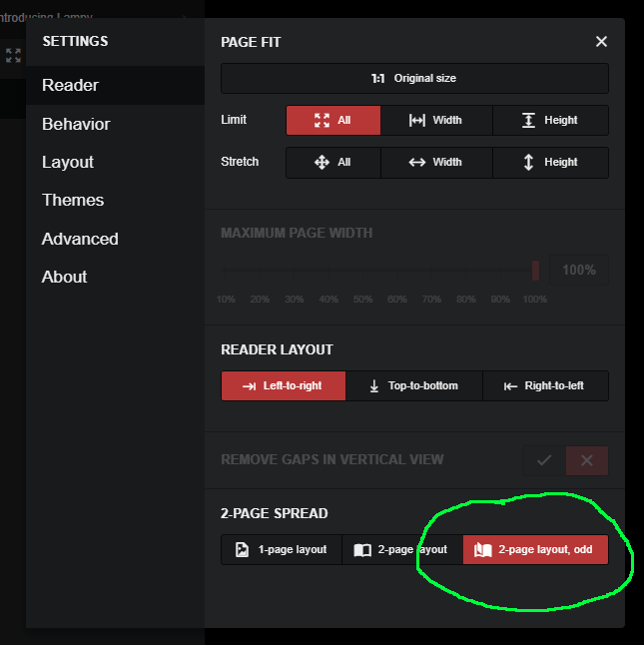Viewport: 644px width, 645px height.
Task: Choose Top-to-bottom reader layout
Action: (413, 385)
